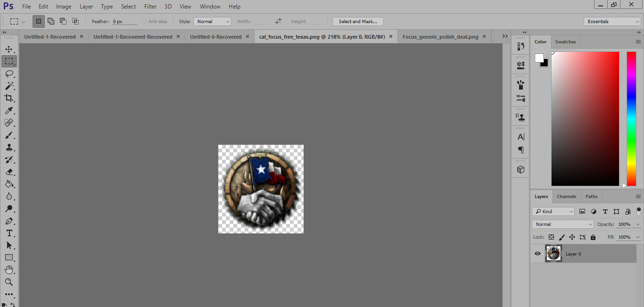Choose Subtract from selection mode
The width and height of the screenshot is (644, 307).
pos(63,21)
